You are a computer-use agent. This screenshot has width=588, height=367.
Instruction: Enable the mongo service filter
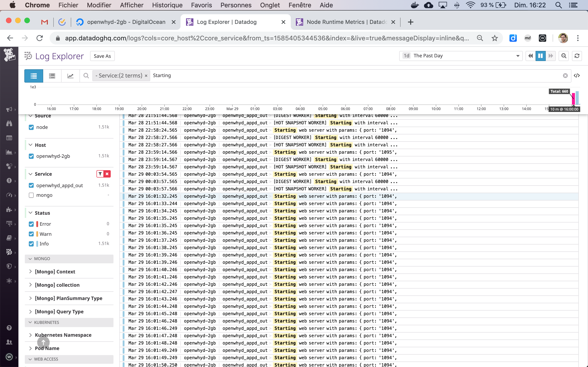pos(31,195)
